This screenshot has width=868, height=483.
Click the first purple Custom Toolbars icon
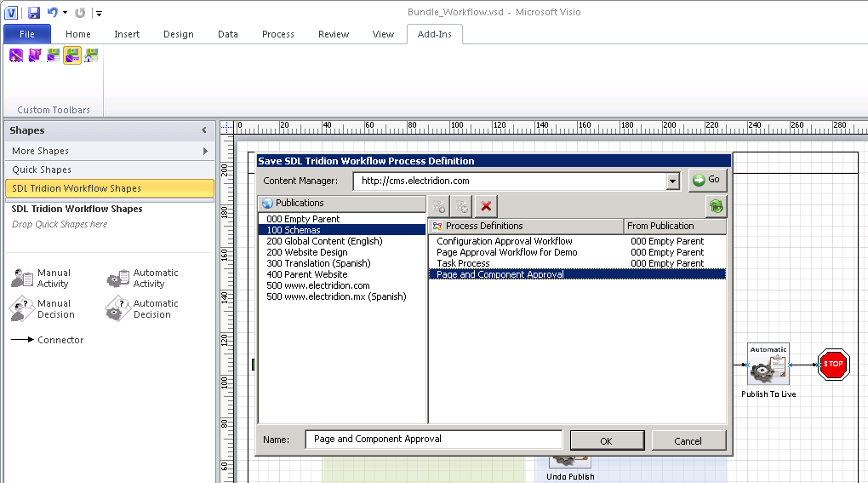click(x=16, y=55)
